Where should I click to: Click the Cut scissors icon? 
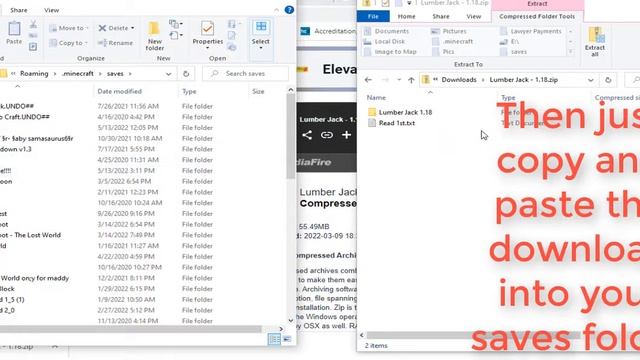tap(33, 25)
